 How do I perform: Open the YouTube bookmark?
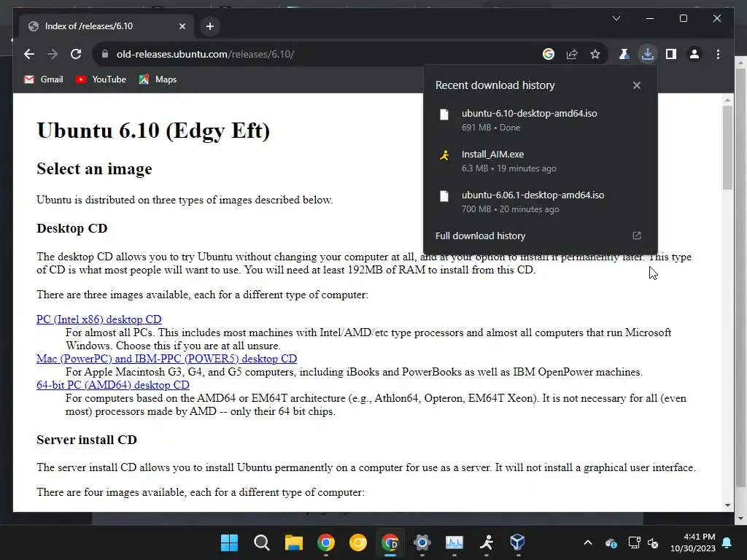coord(101,79)
